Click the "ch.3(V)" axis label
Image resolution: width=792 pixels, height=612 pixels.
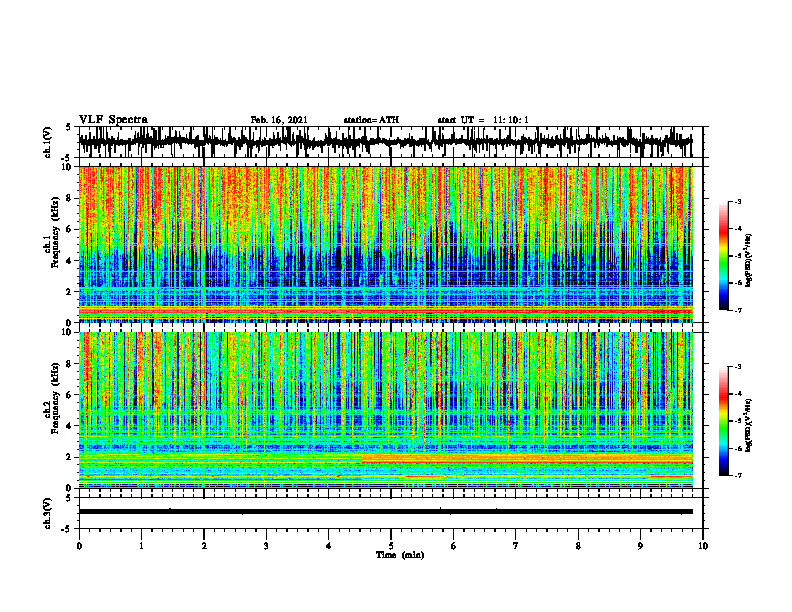click(x=48, y=513)
